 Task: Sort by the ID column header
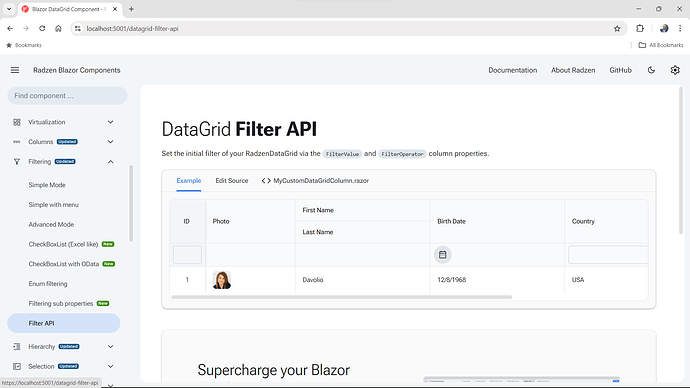click(187, 221)
